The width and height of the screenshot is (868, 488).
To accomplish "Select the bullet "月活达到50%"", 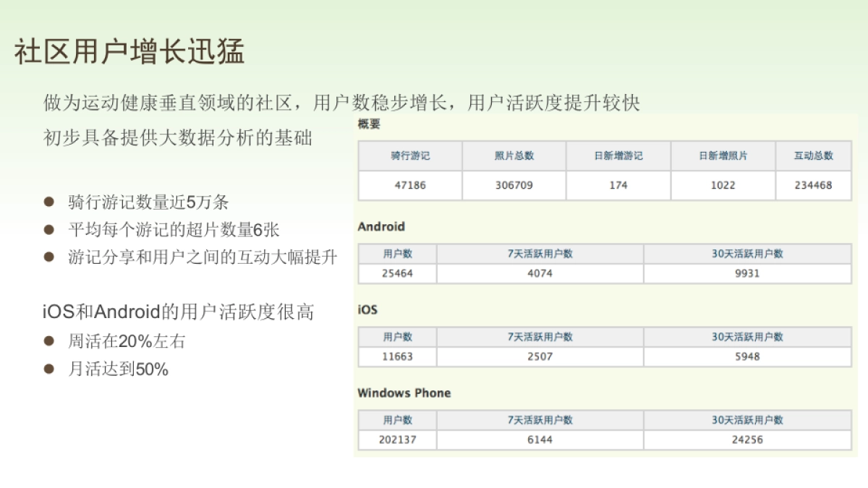I will pos(118,369).
